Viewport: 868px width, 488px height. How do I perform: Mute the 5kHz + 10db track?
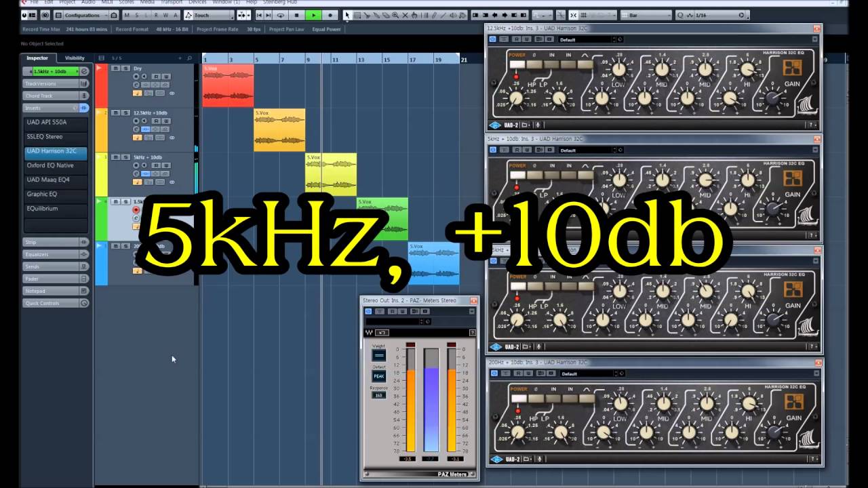click(x=115, y=157)
